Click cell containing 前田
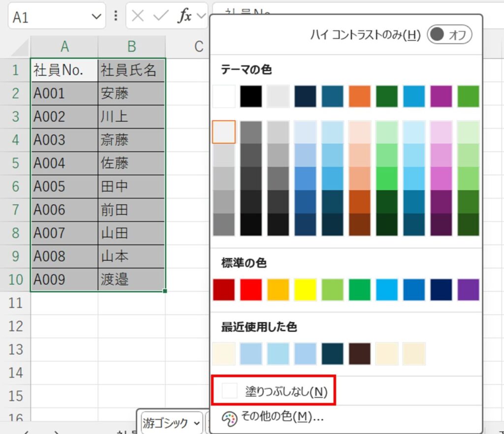504x434 pixels. 131,210
